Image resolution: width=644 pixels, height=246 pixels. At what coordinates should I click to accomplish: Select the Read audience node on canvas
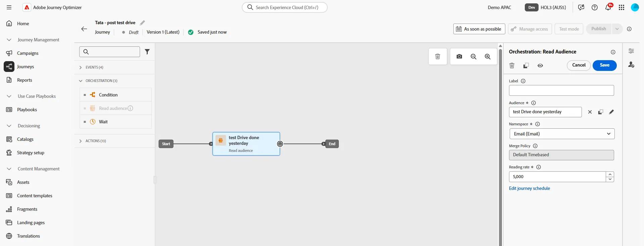pyautogui.click(x=246, y=144)
